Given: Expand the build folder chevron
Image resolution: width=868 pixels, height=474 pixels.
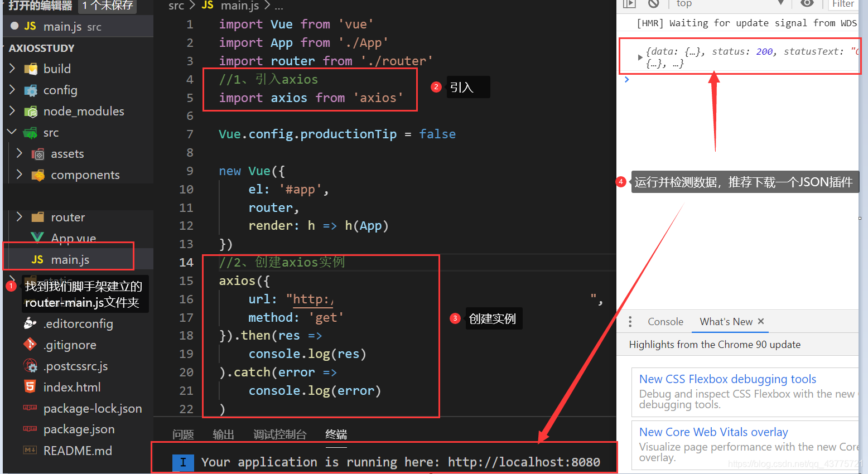Looking at the screenshot, I should point(12,68).
